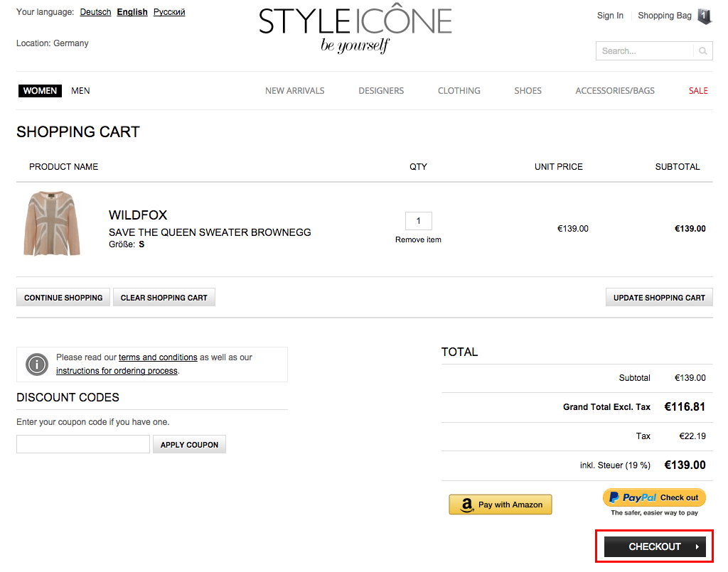This screenshot has width=728, height=572.
Task: Open the terms and conditions link
Action: [x=158, y=357]
